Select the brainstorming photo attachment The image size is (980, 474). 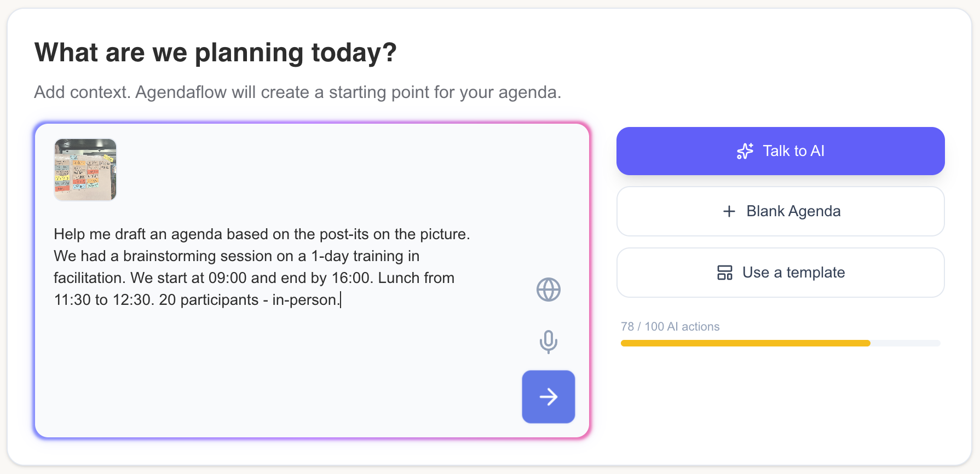pyautogui.click(x=85, y=170)
